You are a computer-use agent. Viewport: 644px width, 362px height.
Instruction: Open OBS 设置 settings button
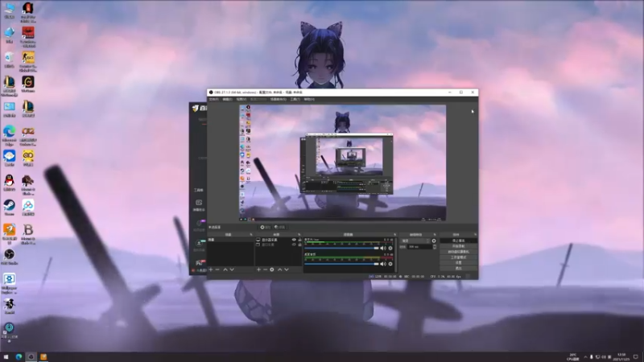[x=458, y=263]
